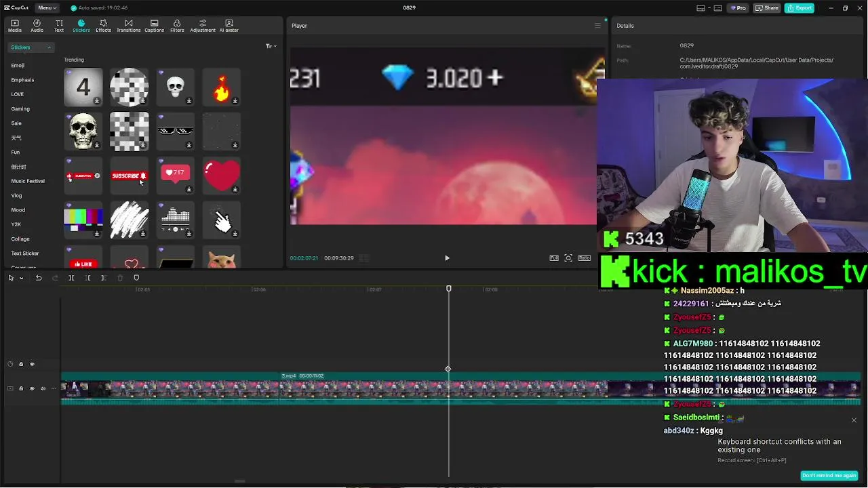Select the Gaming sticker category
Viewport: 868px width, 488px height.
(20, 109)
